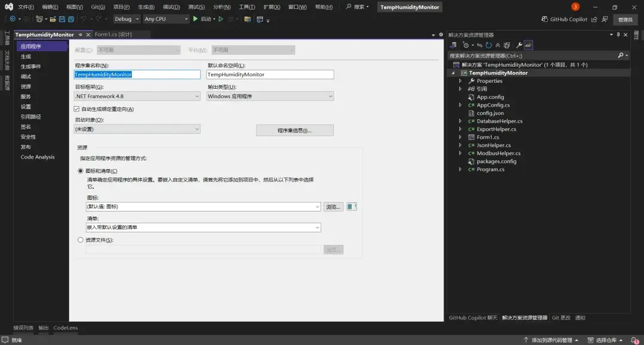Click inside the 程序集名称 text field

[x=138, y=74]
